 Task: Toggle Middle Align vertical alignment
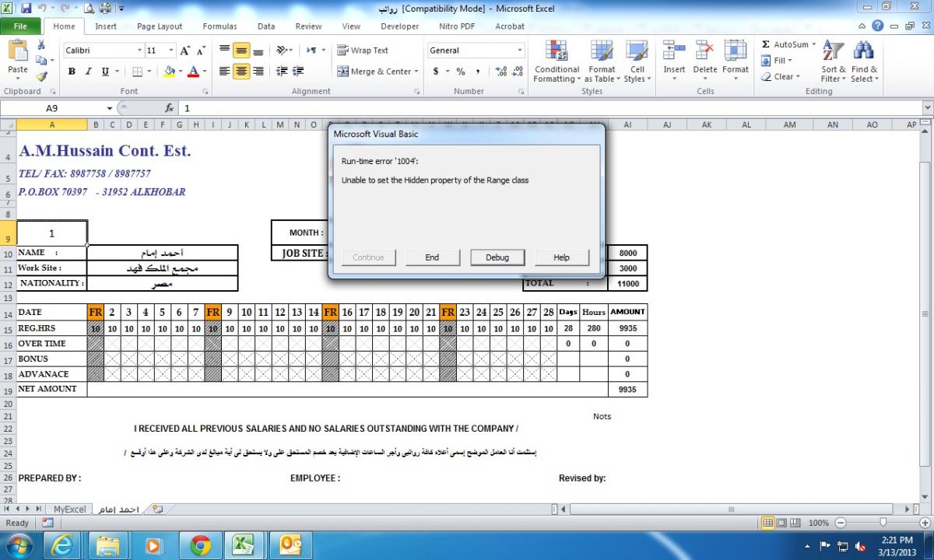tap(241, 51)
